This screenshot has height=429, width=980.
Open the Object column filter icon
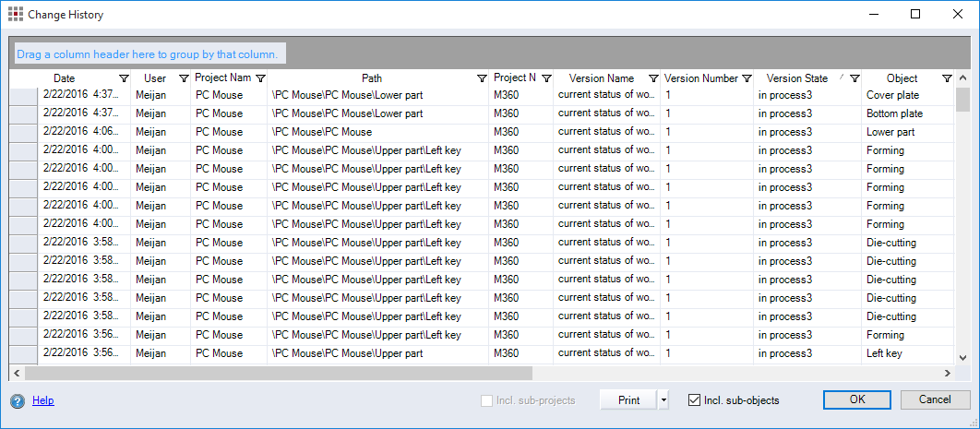[947, 79]
